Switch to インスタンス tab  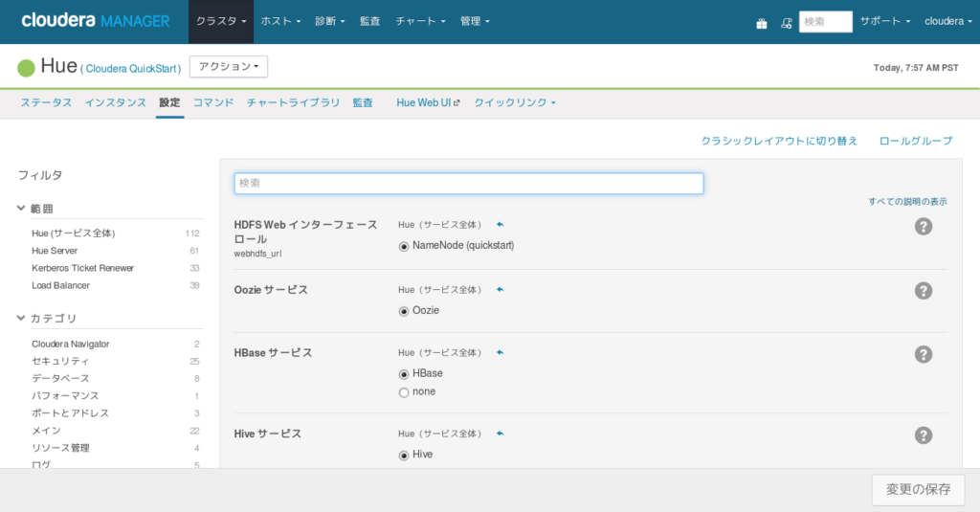click(x=116, y=102)
